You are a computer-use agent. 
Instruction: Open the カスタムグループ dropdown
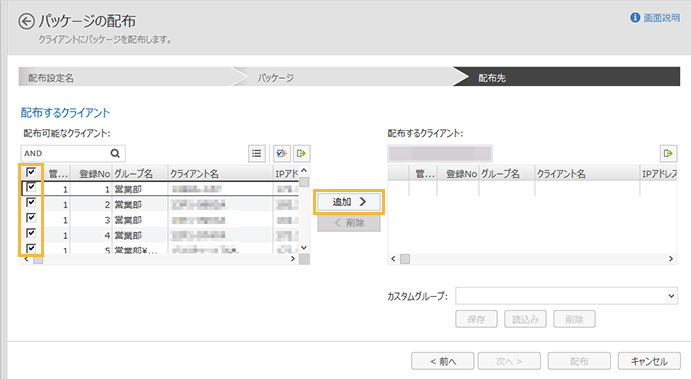tap(567, 296)
